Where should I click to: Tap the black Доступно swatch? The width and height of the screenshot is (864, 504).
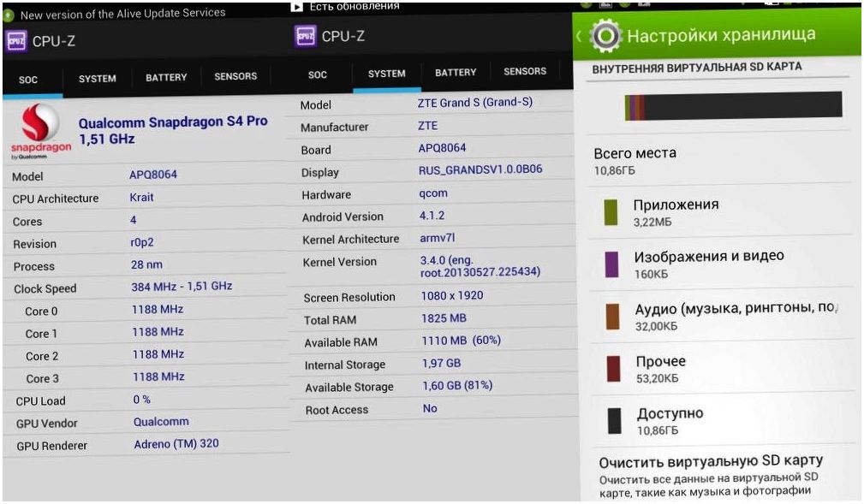615,421
